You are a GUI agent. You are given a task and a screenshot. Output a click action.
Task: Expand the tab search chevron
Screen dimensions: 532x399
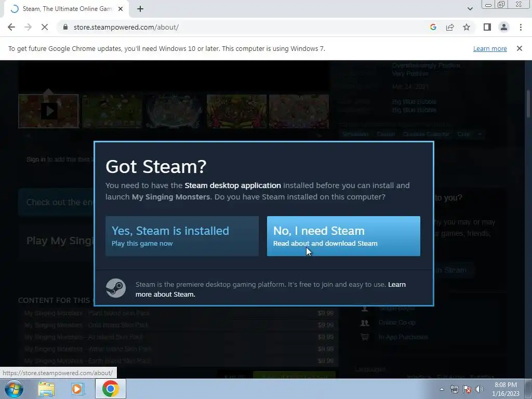470,9
